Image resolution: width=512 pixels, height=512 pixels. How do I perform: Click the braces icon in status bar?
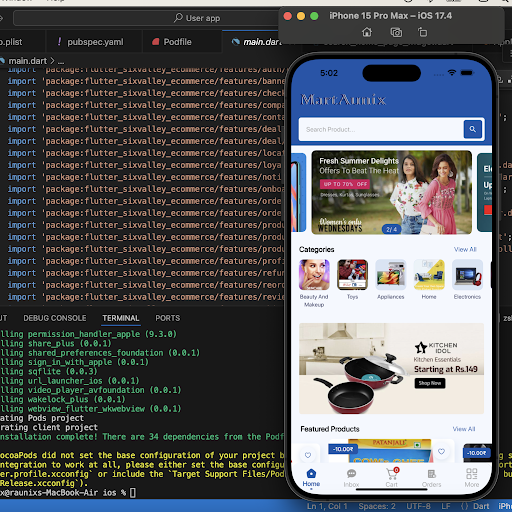[x=464, y=506]
